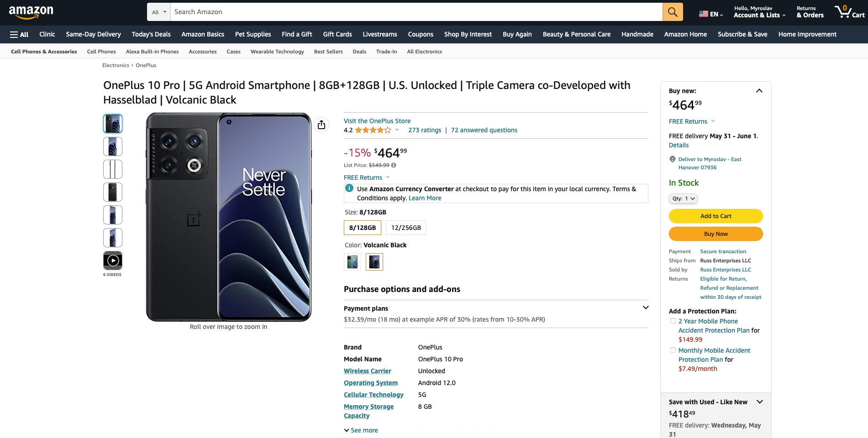
Task: Click the List Price info icon
Action: click(x=394, y=165)
